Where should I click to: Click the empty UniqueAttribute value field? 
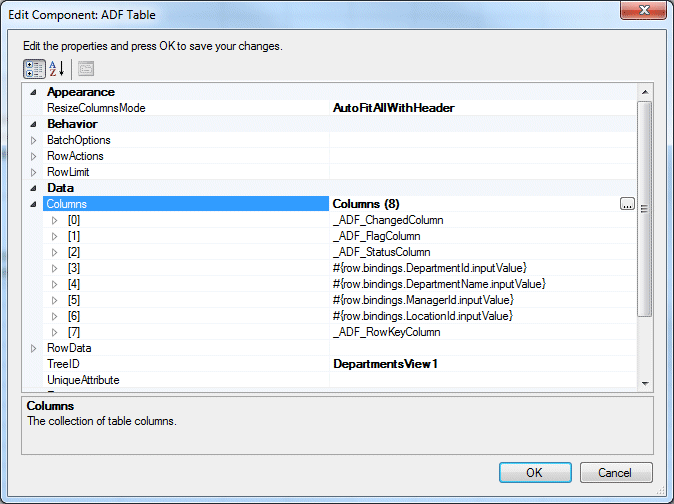(483, 380)
